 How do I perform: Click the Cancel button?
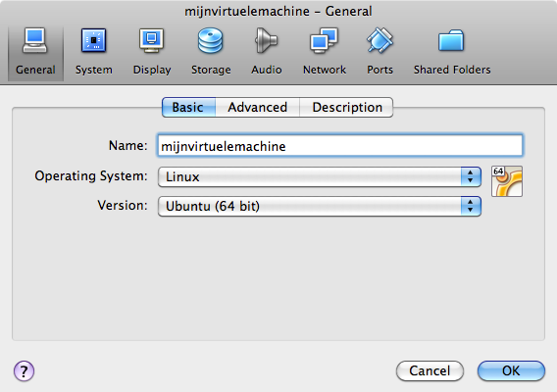pos(430,371)
